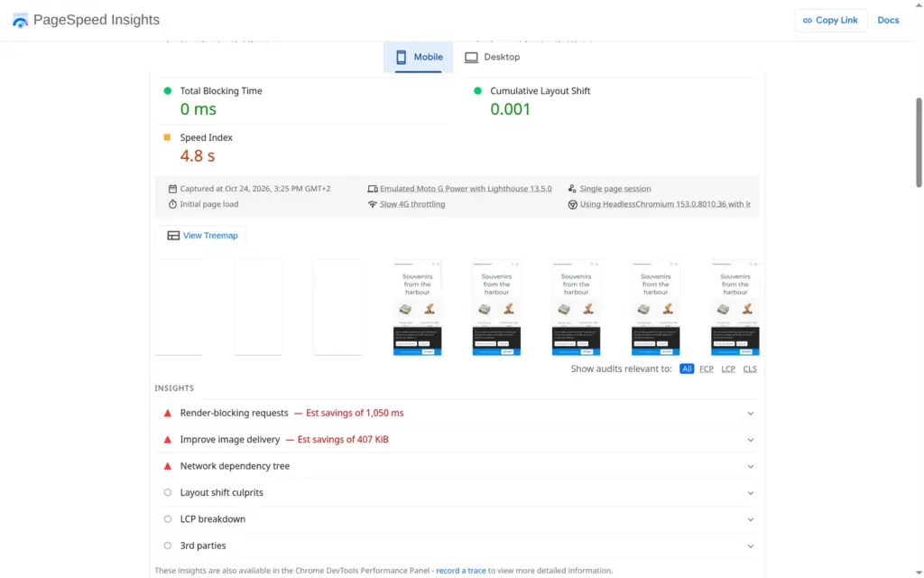Image resolution: width=924 pixels, height=578 pixels.
Task: Switch to the Desktop tab
Action: pos(492,57)
